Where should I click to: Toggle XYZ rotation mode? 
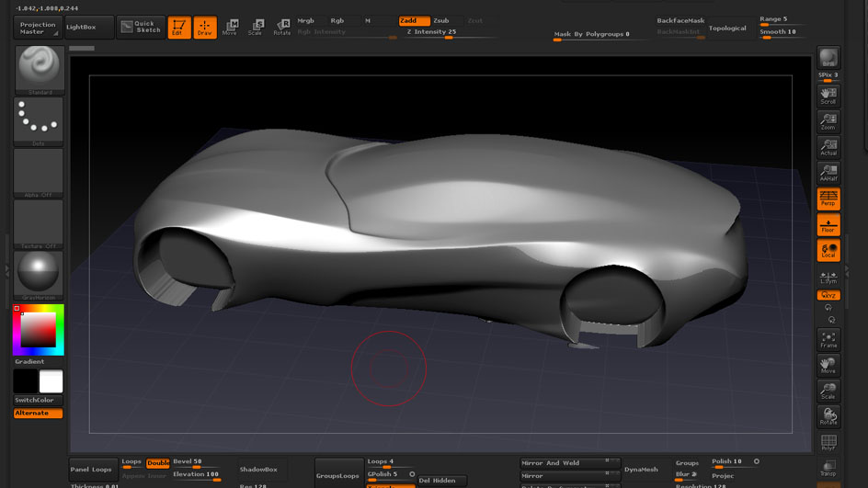point(828,295)
